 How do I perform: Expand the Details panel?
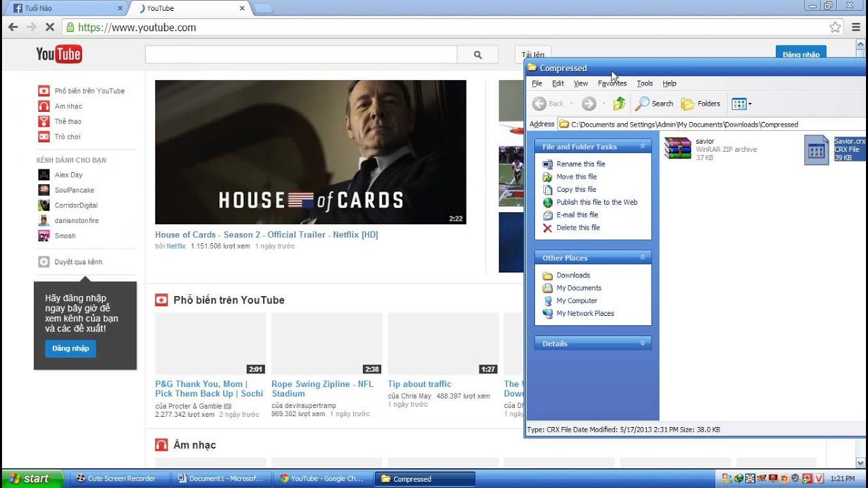click(642, 344)
